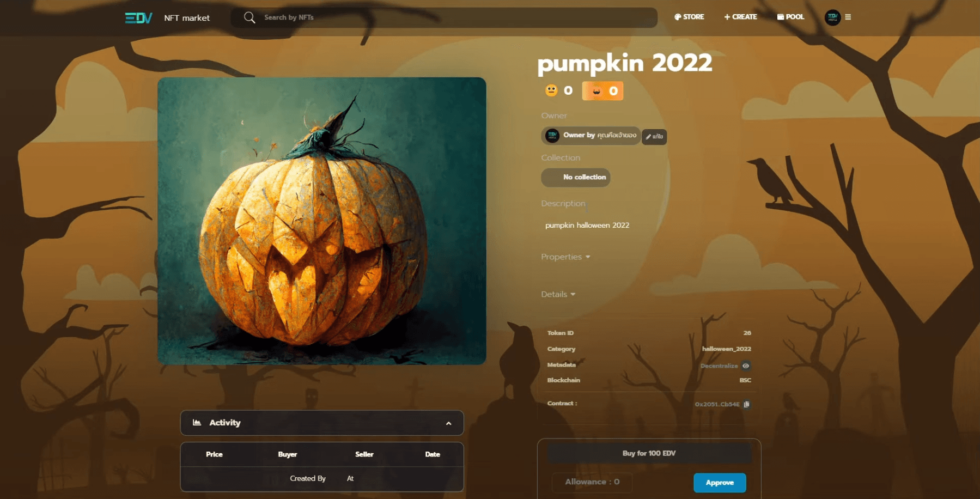Viewport: 980px width, 499px height.
Task: Open the POOL menu item
Action: pos(790,17)
